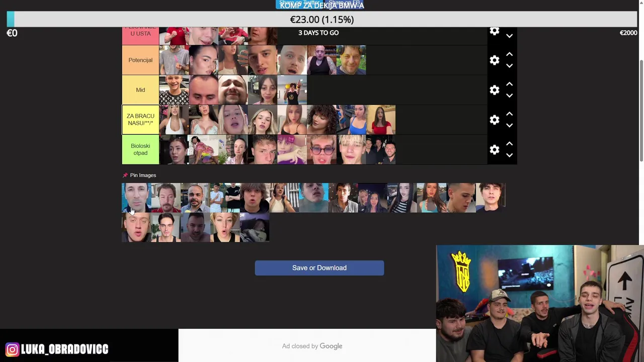Move Potencijal tier down with arrow

pyautogui.click(x=509, y=66)
